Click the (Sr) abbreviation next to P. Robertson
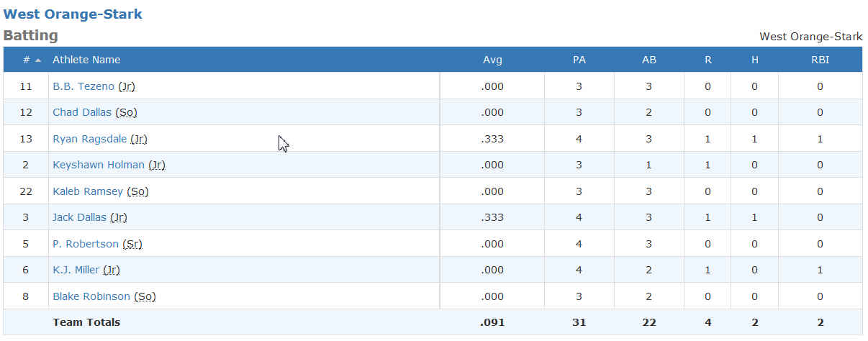The image size is (868, 341). (132, 244)
